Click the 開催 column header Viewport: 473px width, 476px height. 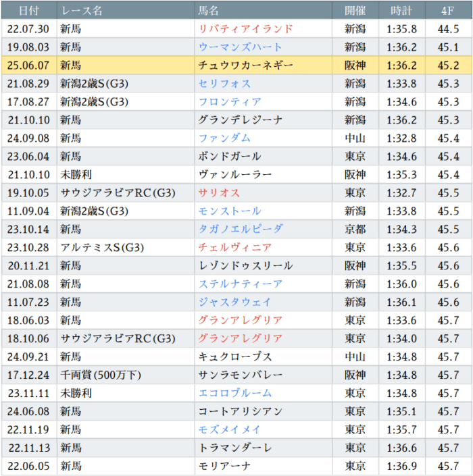pos(355,10)
